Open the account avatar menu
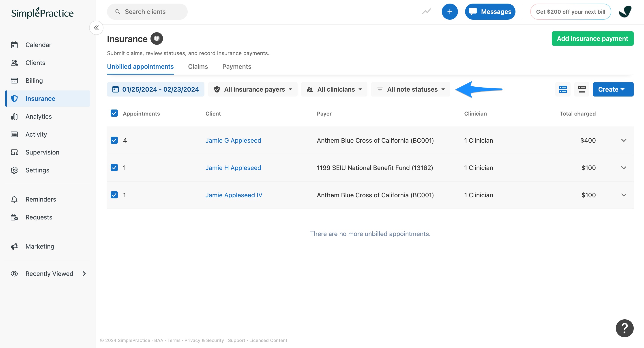Screen dimensions: 644x348 tap(625, 11)
